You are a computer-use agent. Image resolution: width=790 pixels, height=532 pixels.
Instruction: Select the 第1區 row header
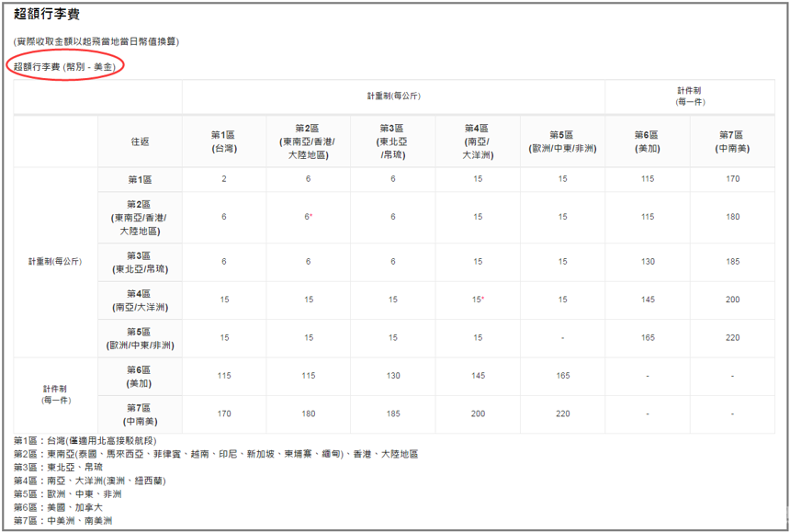point(140,179)
